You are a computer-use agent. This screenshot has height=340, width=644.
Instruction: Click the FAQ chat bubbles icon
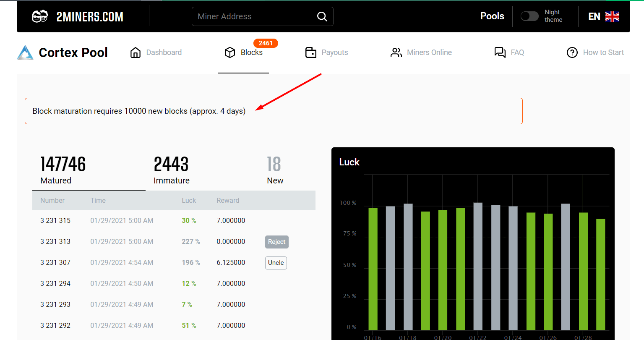point(500,52)
